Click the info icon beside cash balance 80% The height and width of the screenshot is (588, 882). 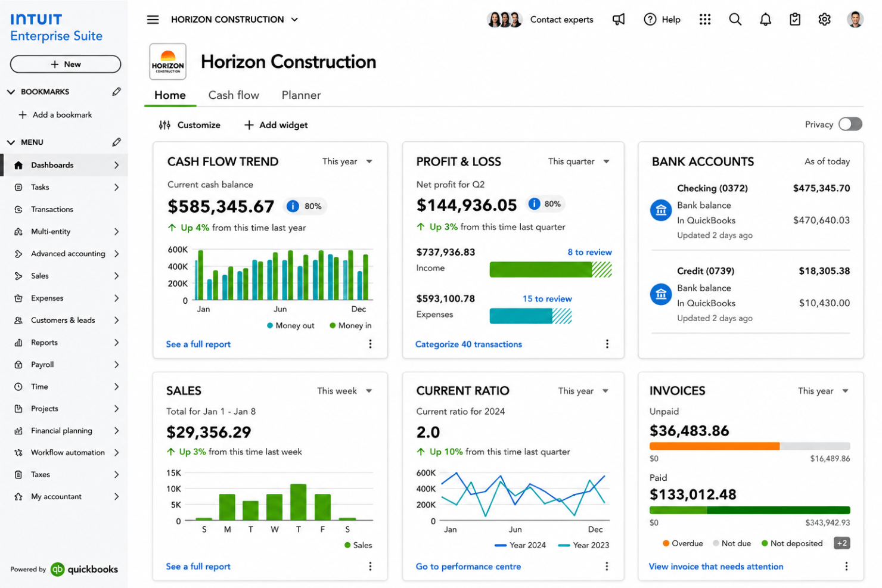click(x=293, y=206)
